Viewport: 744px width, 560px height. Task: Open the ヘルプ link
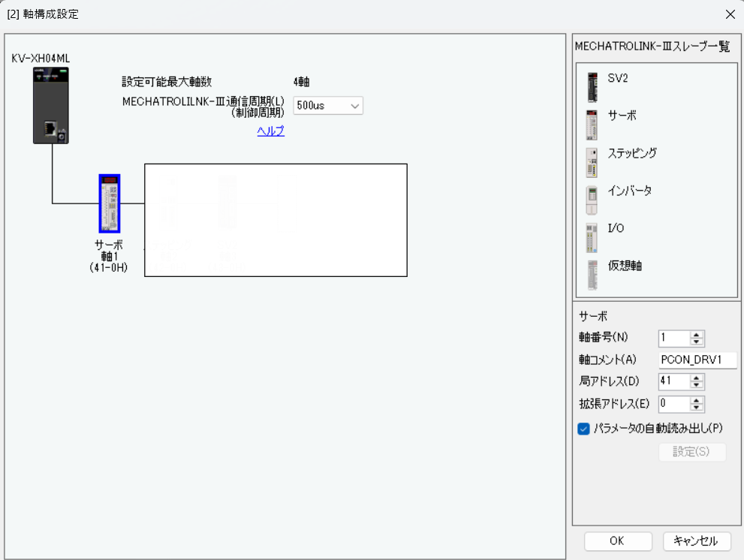point(271,131)
